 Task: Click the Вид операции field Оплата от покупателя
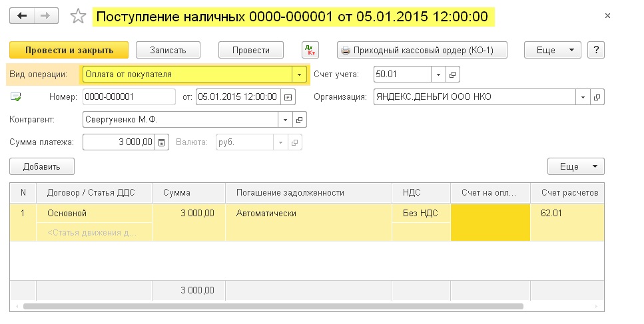point(187,75)
